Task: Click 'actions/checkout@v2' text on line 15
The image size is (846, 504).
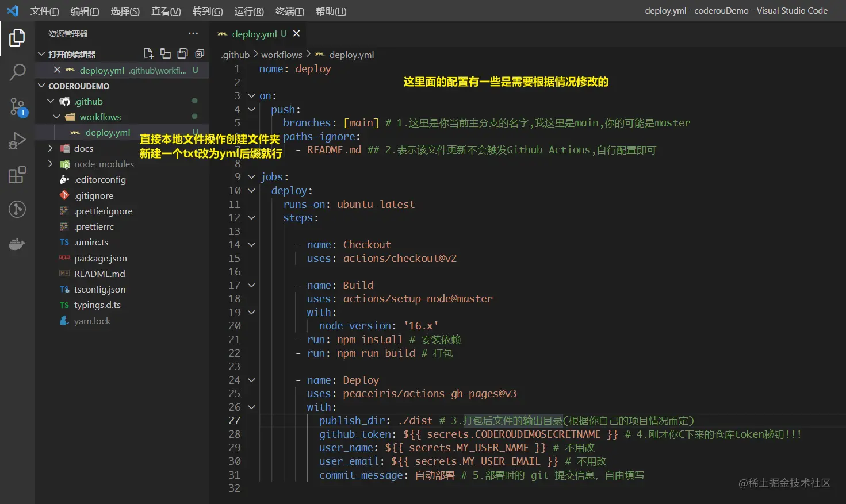Action: pyautogui.click(x=400, y=258)
